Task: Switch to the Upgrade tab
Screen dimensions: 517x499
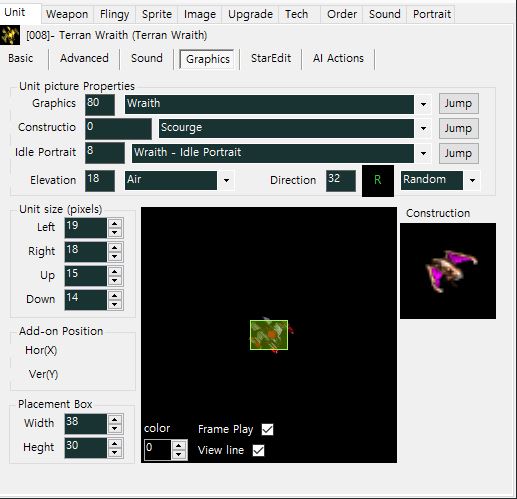Action: click(x=250, y=14)
